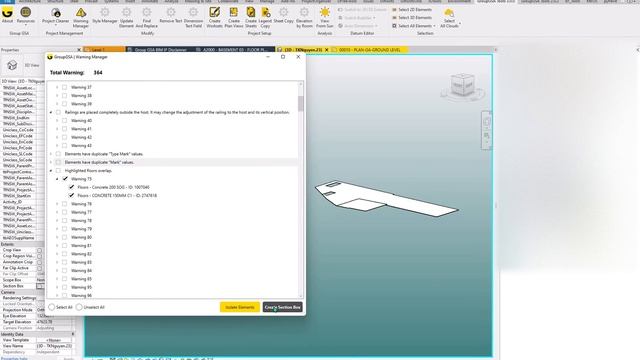The height and width of the screenshot is (360, 640).
Task: Click the Create Section Box button
Action: pyautogui.click(x=282, y=307)
